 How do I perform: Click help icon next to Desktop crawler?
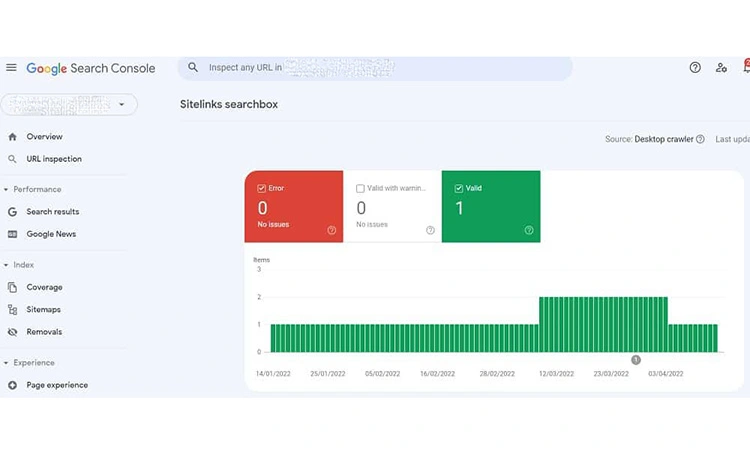700,139
